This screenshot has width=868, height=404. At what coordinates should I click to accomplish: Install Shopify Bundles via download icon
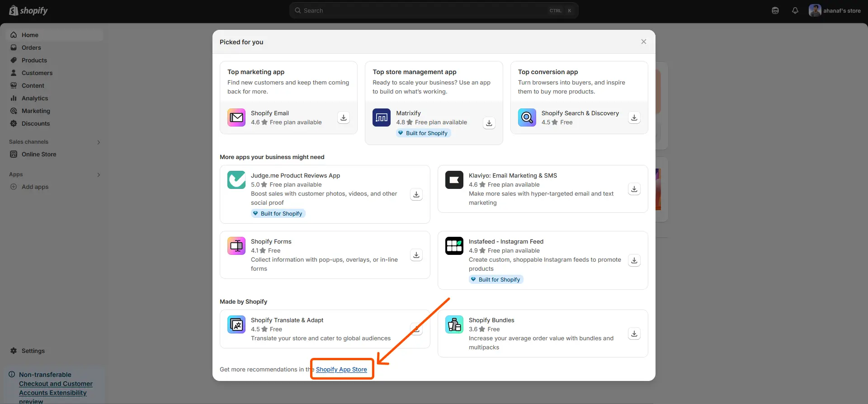[x=634, y=334]
